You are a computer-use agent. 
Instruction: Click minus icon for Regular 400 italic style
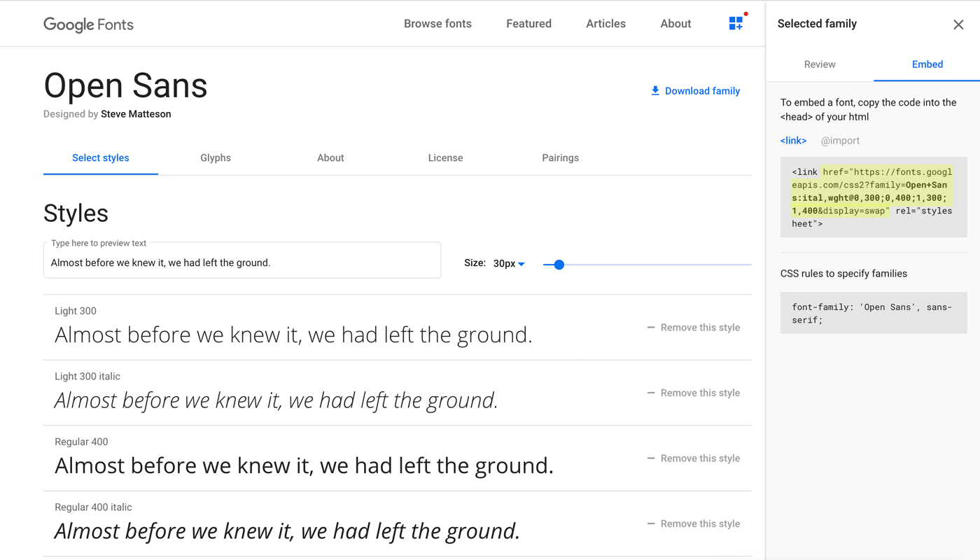pos(651,524)
